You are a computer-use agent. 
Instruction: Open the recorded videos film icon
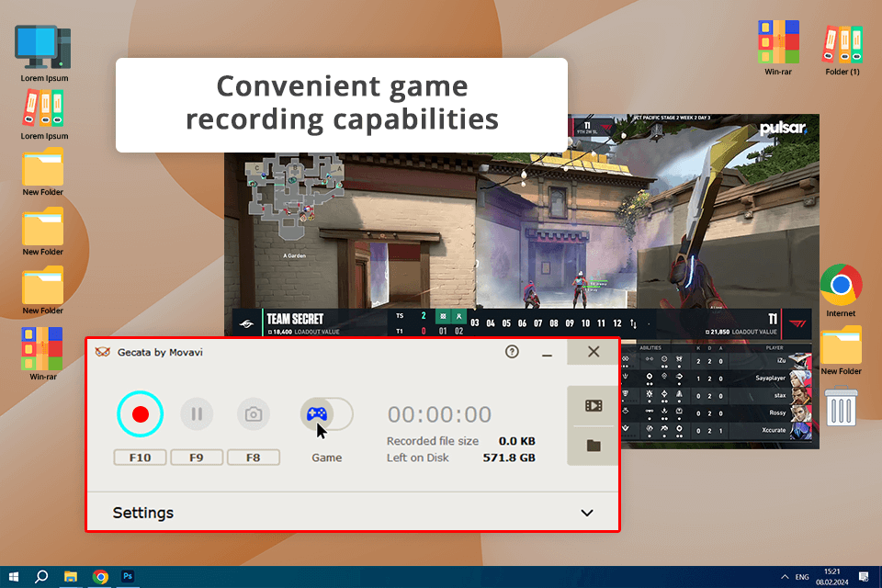(594, 406)
